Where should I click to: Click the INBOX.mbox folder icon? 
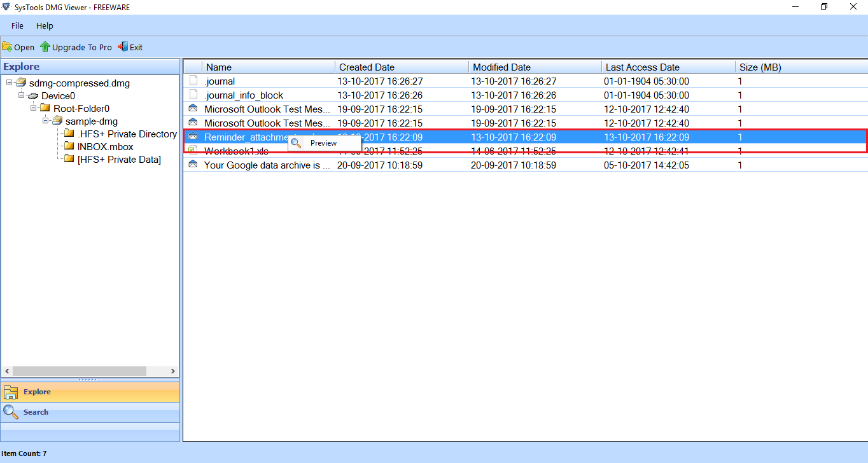(x=69, y=146)
